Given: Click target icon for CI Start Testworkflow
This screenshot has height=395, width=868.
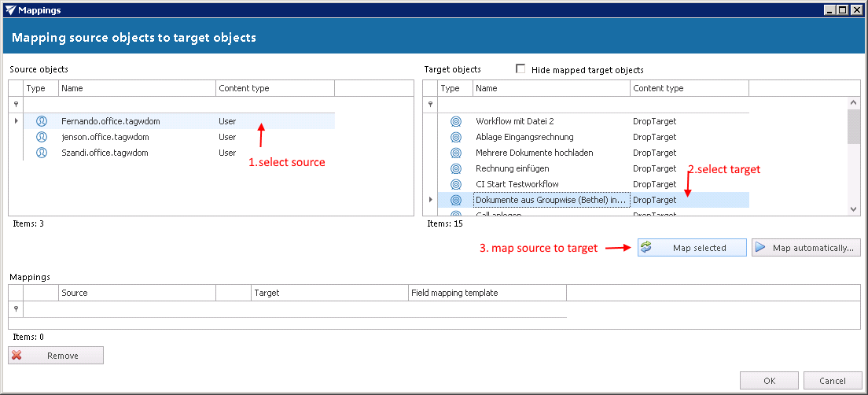Looking at the screenshot, I should pos(455,184).
